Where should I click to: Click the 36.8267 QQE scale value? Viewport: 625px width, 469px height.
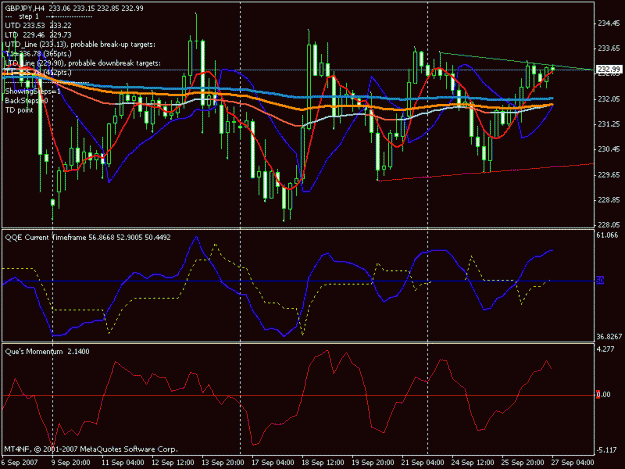click(x=609, y=337)
